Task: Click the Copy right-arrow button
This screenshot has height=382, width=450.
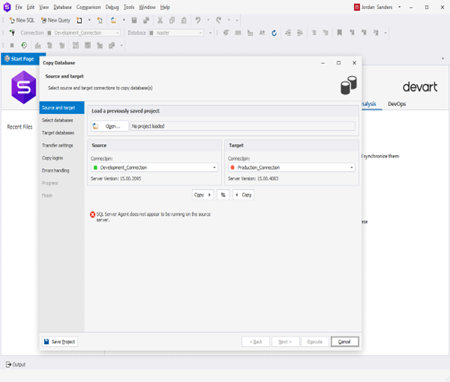Action: click(203, 195)
